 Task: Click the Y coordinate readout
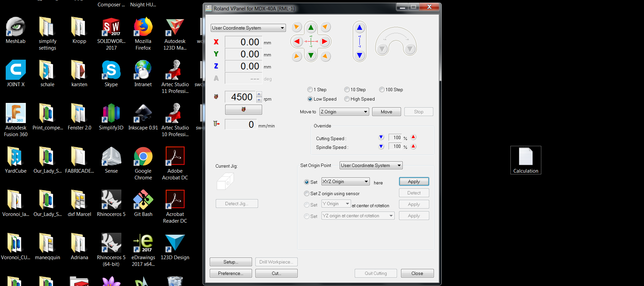point(243,54)
